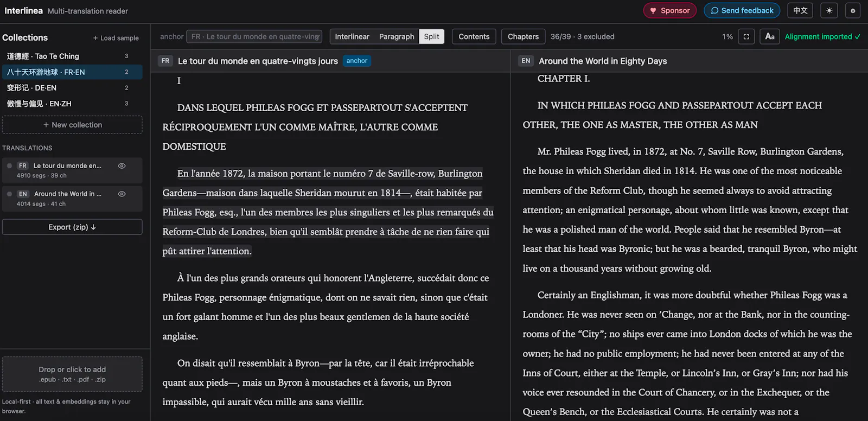Click the Around the World in Eighty Days header
The width and height of the screenshot is (868, 421).
tap(603, 61)
